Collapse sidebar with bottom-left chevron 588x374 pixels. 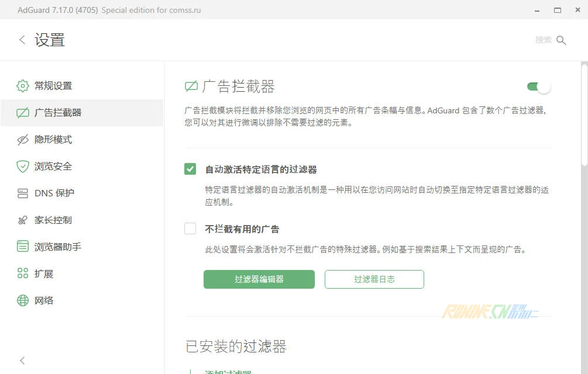click(x=22, y=361)
